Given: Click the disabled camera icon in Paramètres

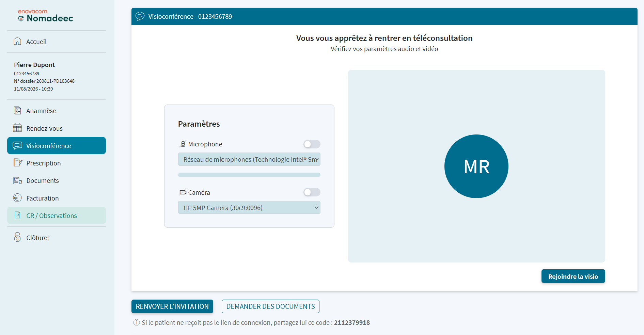Looking at the screenshot, I should (x=183, y=192).
